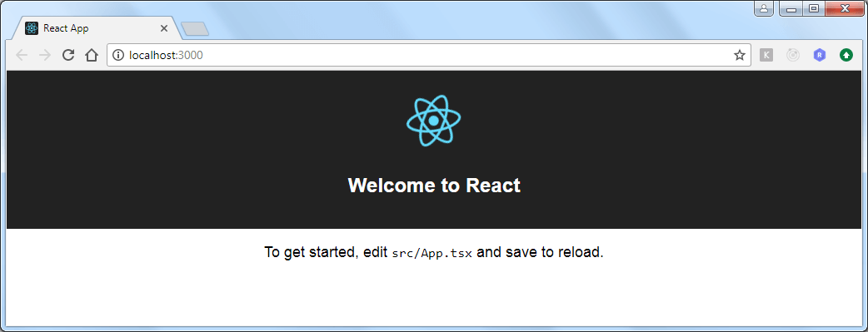Go to the browser home page
Image resolution: width=868 pixels, height=332 pixels.
[x=92, y=55]
